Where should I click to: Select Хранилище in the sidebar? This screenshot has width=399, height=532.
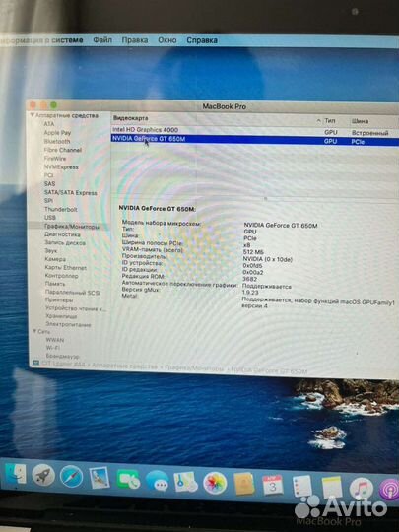61,316
